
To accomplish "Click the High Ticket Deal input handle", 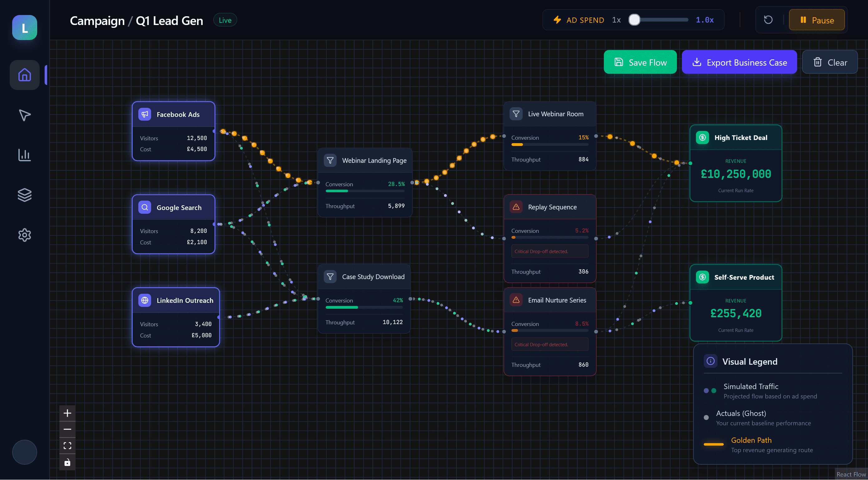I will click(690, 163).
